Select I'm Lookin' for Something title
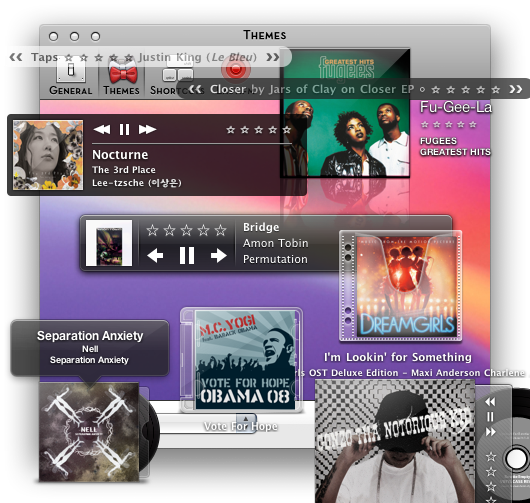Viewport: 530px width, 503px height. click(x=398, y=357)
